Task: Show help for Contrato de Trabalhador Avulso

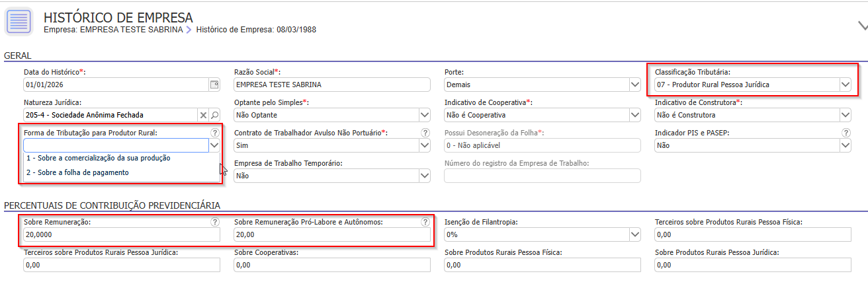Action: pyautogui.click(x=425, y=133)
